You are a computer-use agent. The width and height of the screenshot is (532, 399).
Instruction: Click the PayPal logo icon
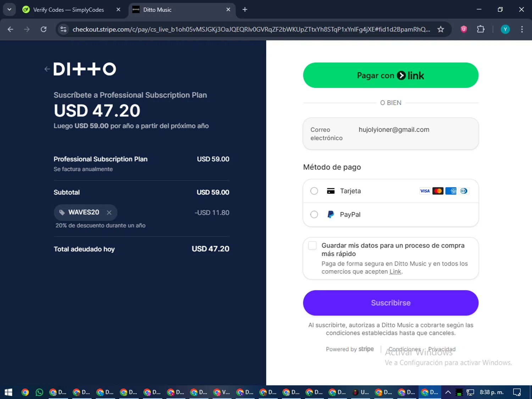click(x=331, y=215)
